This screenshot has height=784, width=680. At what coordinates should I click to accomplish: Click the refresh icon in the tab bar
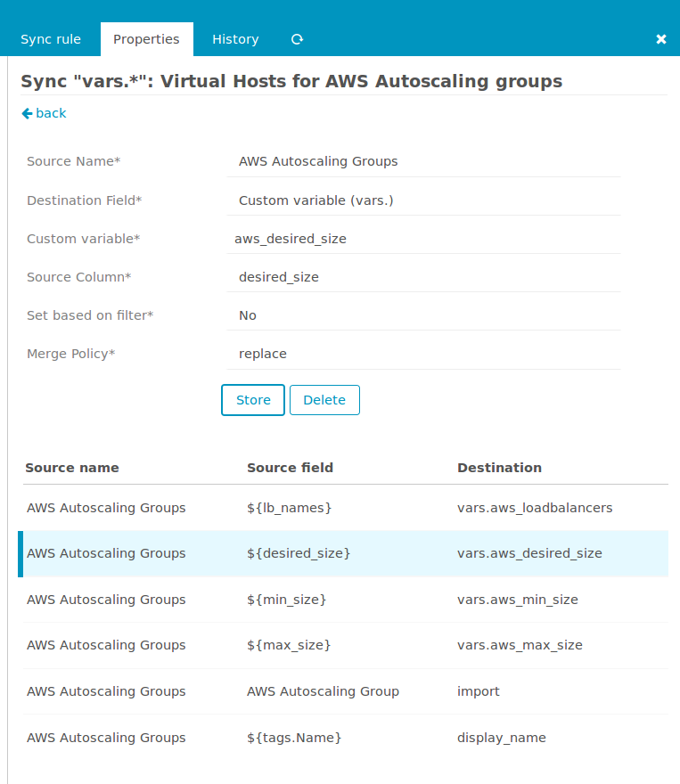298,39
